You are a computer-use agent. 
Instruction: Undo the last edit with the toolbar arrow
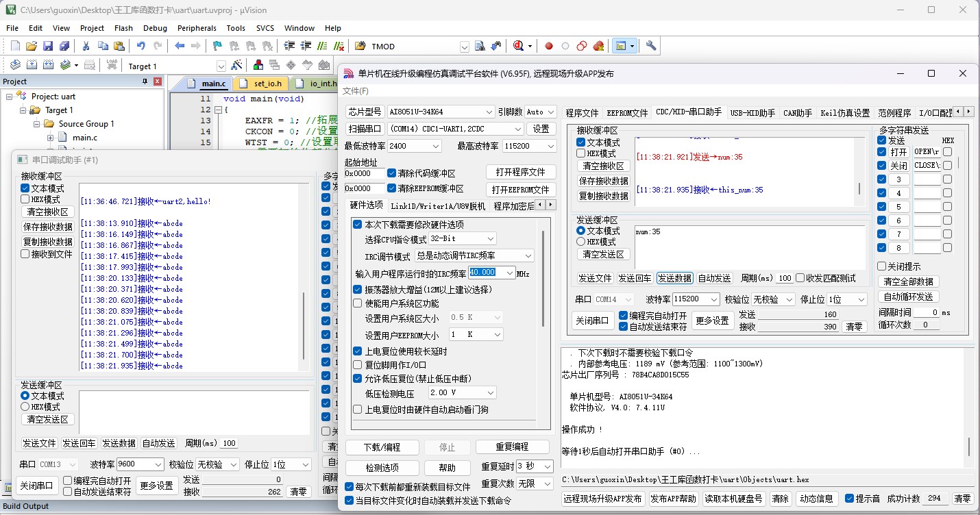coord(140,46)
